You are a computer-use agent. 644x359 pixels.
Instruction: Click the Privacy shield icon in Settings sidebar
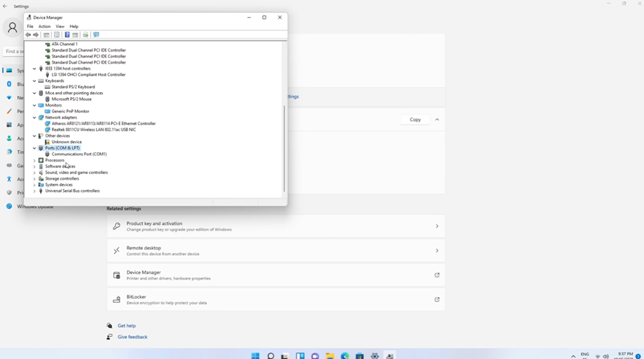coord(9,193)
